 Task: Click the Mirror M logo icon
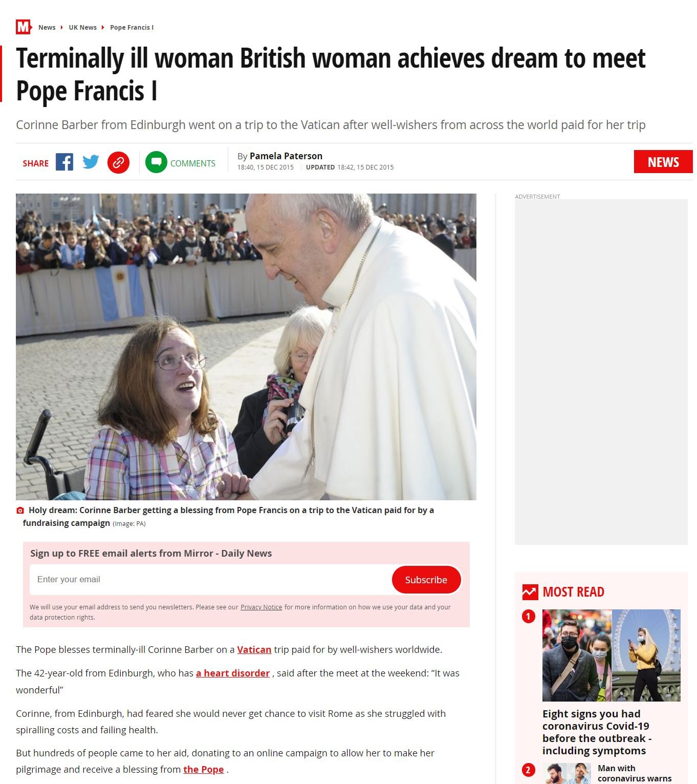click(24, 27)
